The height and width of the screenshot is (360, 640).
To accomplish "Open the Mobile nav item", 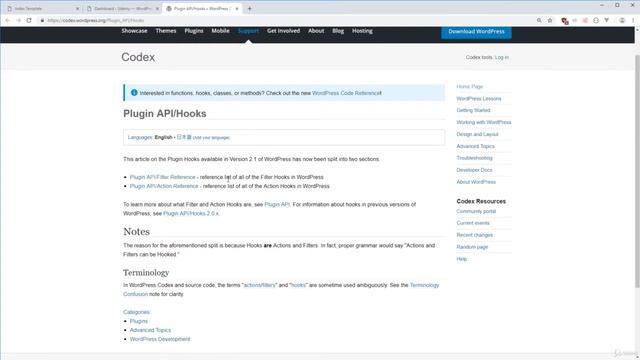I will tap(220, 31).
